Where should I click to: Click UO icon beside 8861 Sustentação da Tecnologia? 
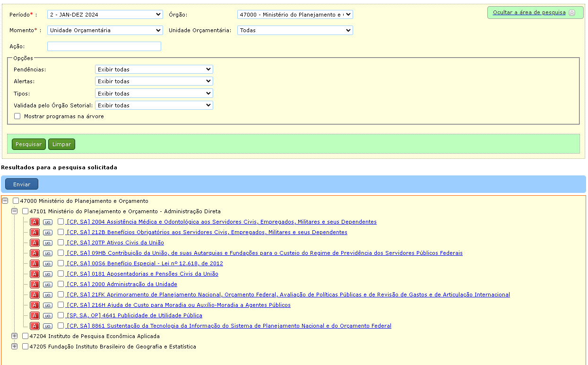[48, 326]
